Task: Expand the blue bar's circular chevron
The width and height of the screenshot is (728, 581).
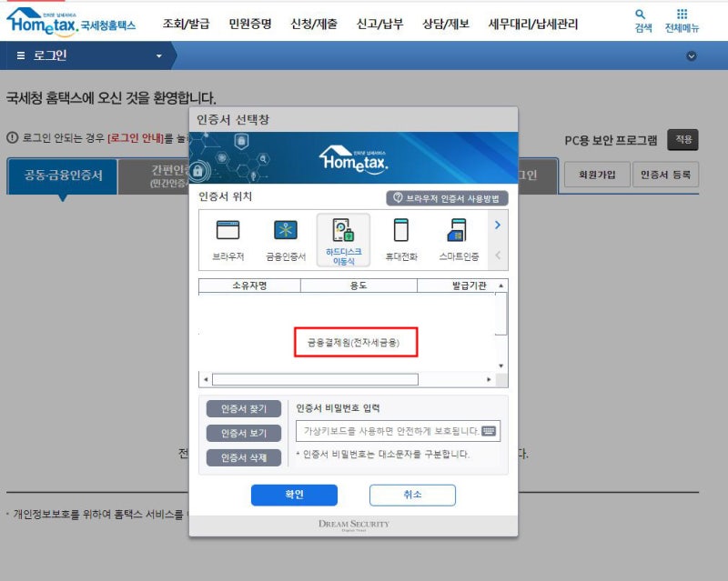Action: click(x=692, y=56)
